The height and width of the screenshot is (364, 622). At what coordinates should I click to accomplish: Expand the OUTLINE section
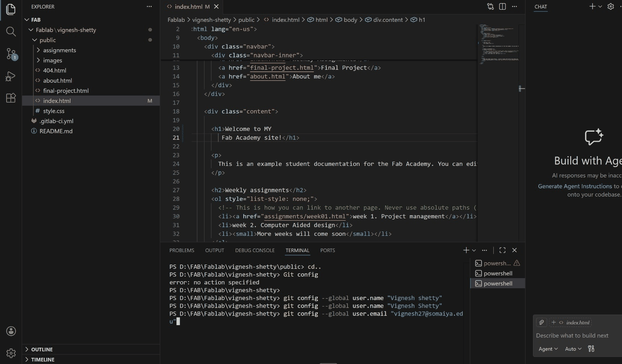(91, 350)
